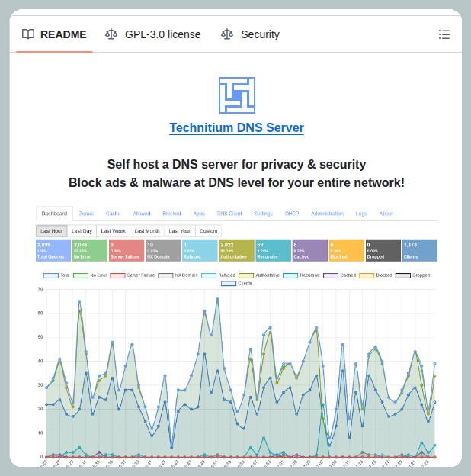
Task: Open the Allowed tab
Action: 142,214
